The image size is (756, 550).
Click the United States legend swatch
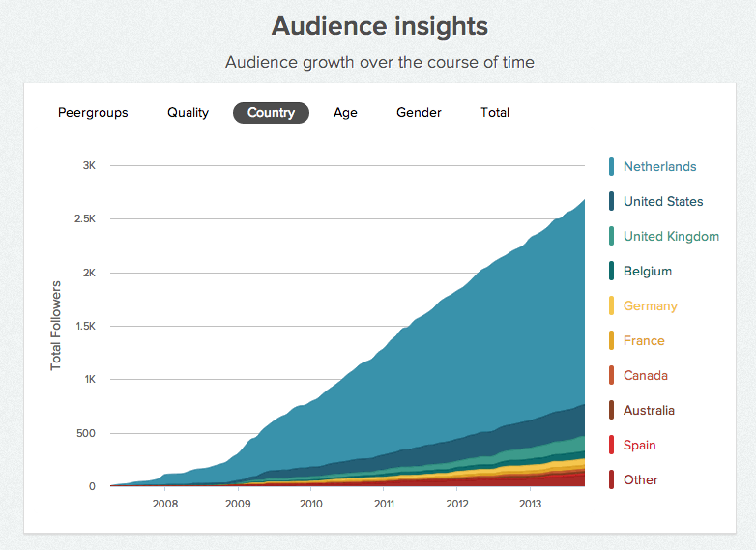point(611,201)
